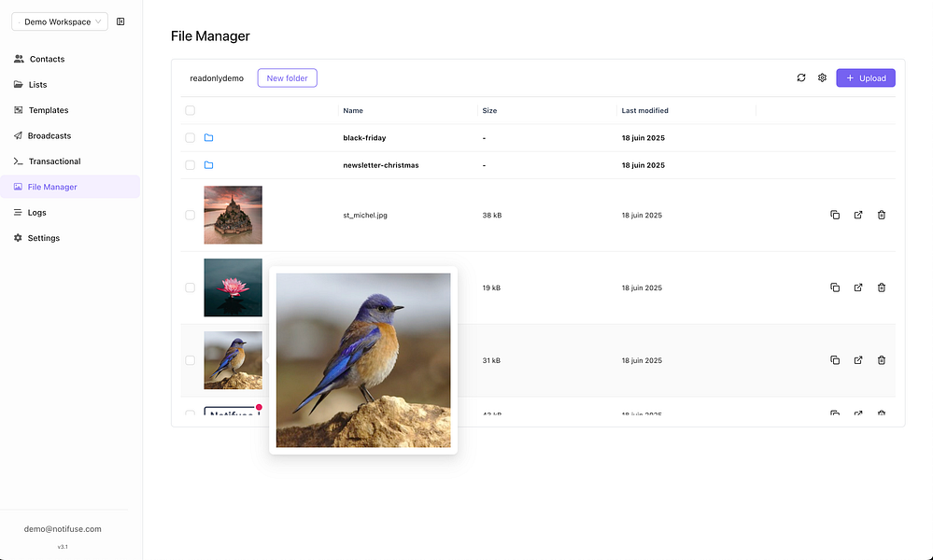Toggle the select-all checkbox in the header
The width and height of the screenshot is (933, 560).
pyautogui.click(x=190, y=110)
